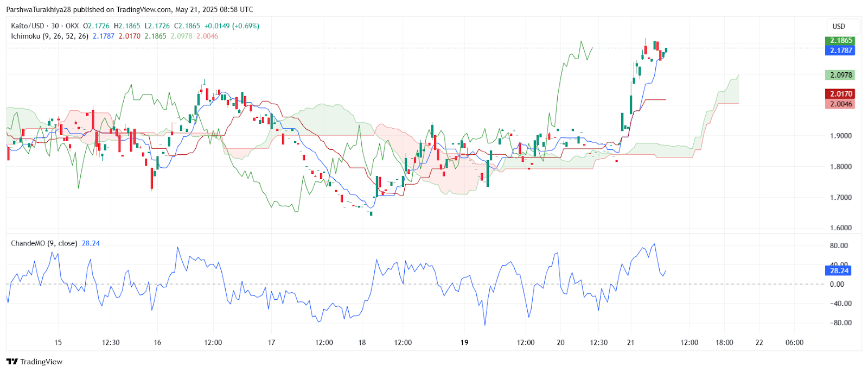
Task: Select the red 2.0170 price tag
Action: 840,94
